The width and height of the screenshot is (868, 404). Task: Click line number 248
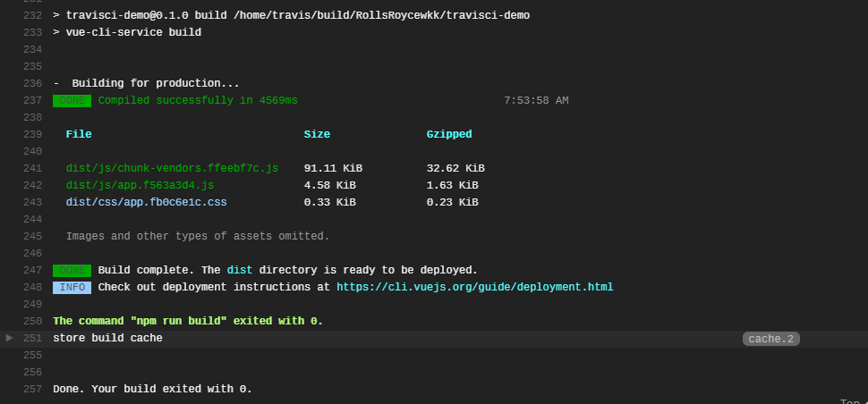point(32,288)
